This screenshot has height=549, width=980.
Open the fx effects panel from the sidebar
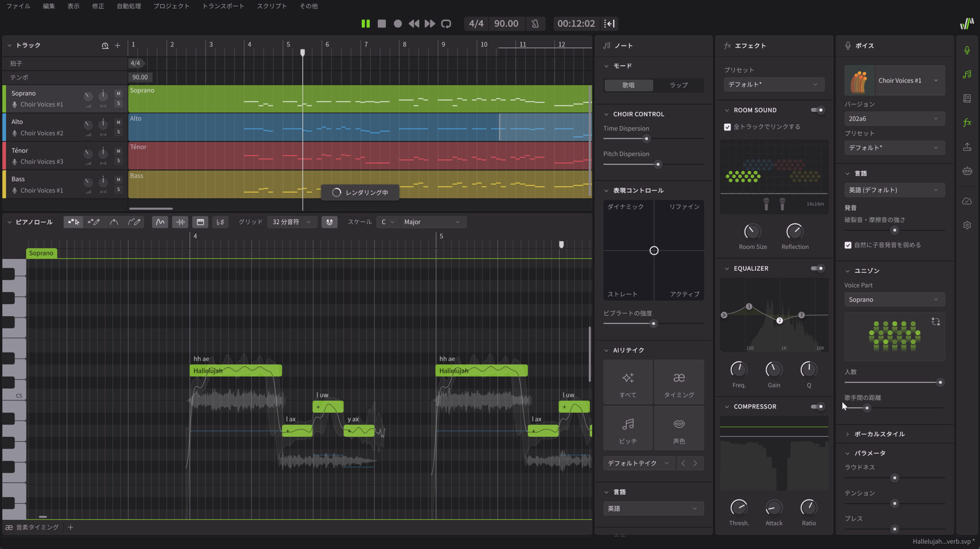coord(967,123)
